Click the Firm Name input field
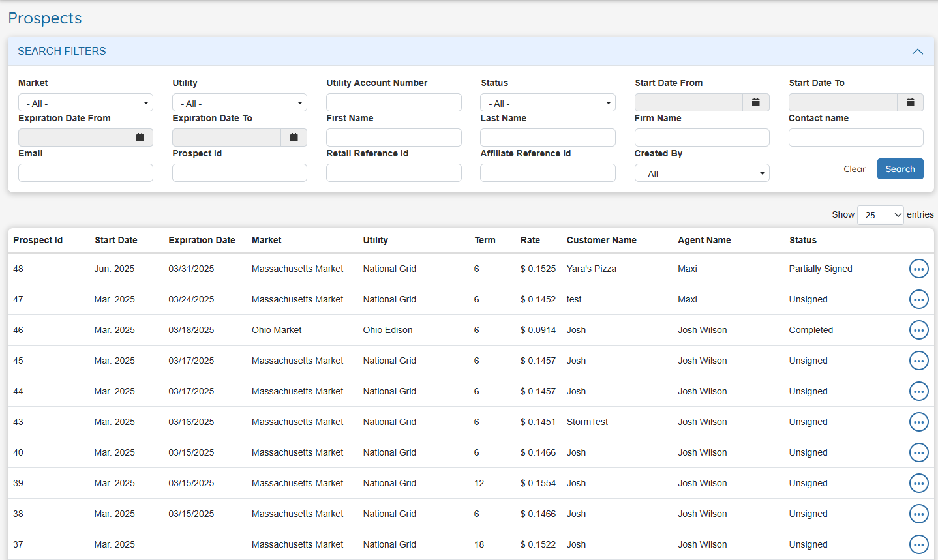The width and height of the screenshot is (938, 560). 702,138
